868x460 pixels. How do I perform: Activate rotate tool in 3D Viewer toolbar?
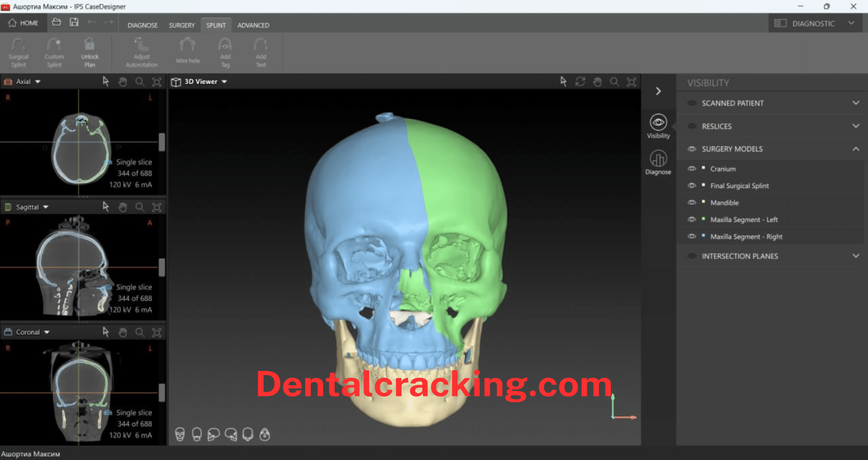[x=580, y=82]
